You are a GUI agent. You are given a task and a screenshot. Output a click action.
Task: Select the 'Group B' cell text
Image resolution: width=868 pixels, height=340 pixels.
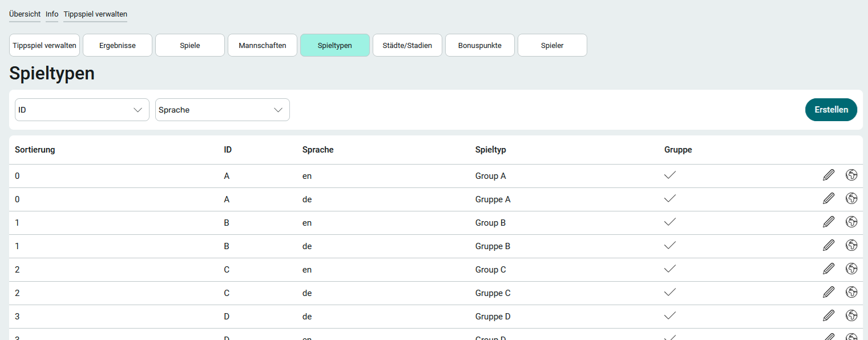(491, 223)
